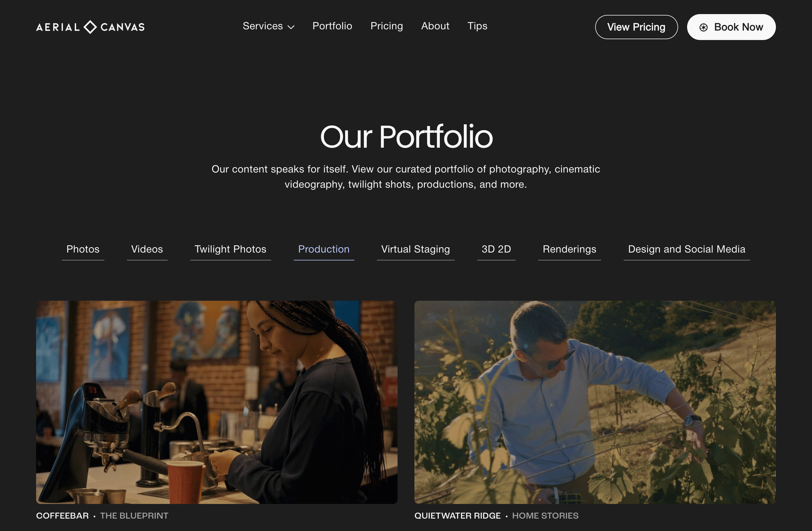This screenshot has height=531, width=812.
Task: Click the Book Now button
Action: click(x=731, y=27)
